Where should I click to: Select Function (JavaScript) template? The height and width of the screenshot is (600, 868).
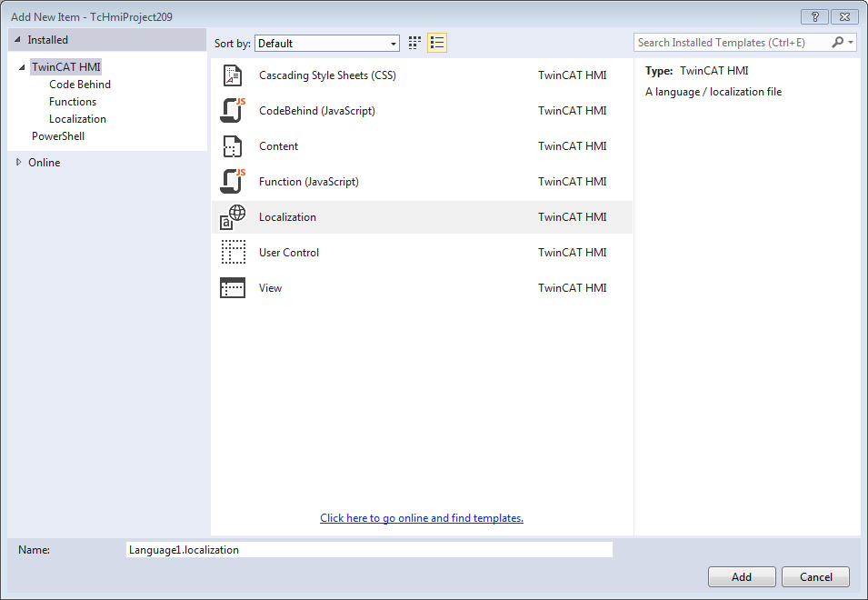click(x=308, y=182)
